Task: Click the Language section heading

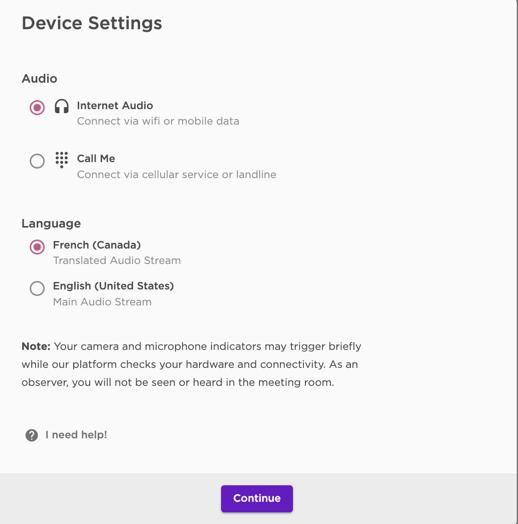Action: click(51, 224)
